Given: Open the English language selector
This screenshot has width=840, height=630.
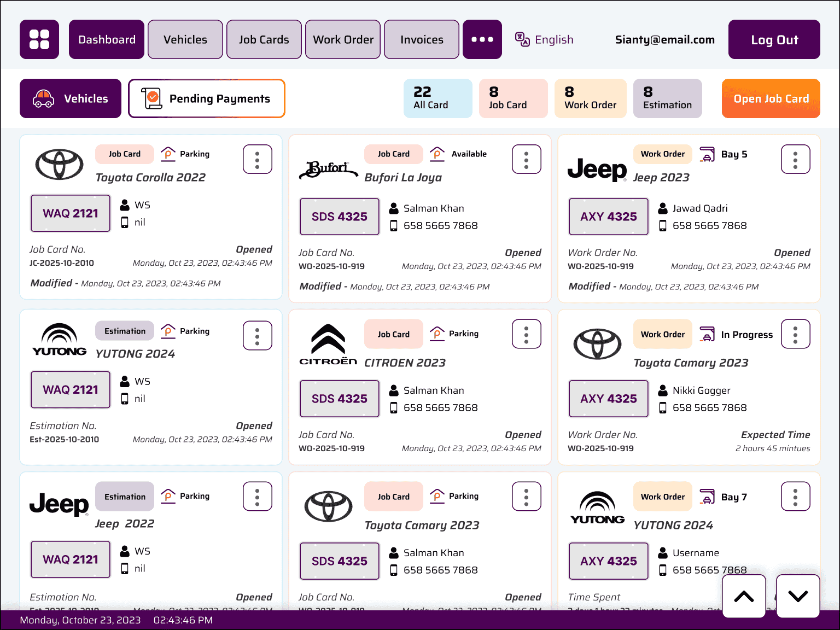Looking at the screenshot, I should [x=553, y=39].
